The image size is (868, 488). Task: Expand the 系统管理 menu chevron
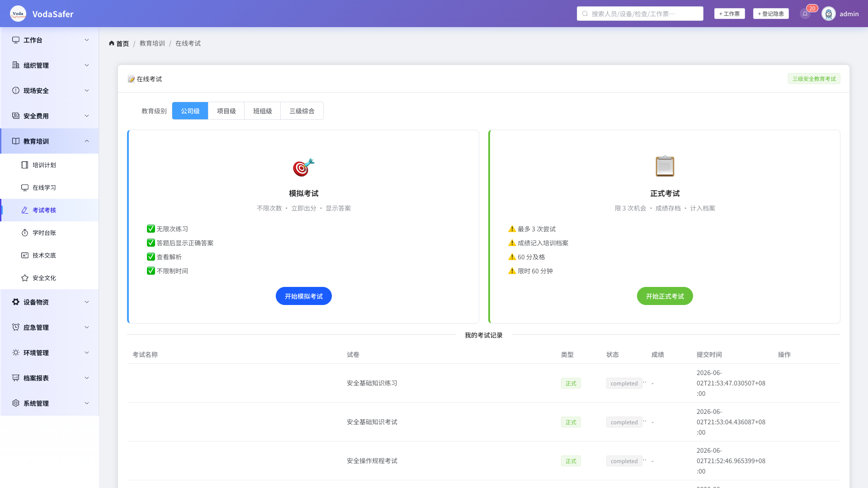pyautogui.click(x=87, y=403)
